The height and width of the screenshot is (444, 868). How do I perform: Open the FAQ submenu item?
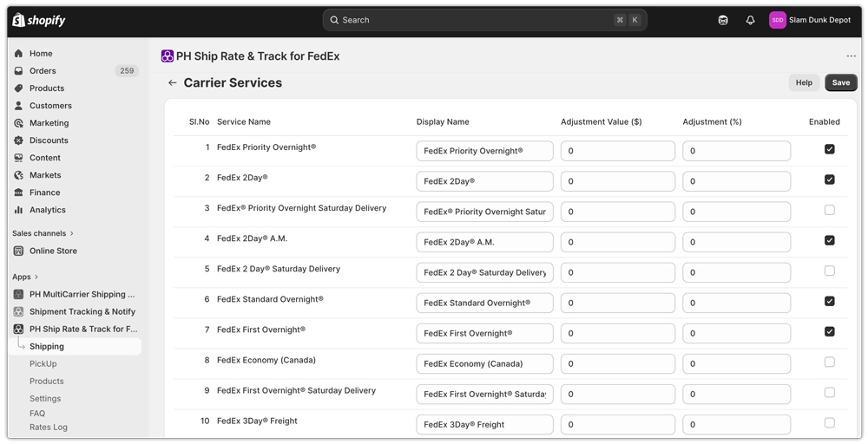tap(37, 413)
